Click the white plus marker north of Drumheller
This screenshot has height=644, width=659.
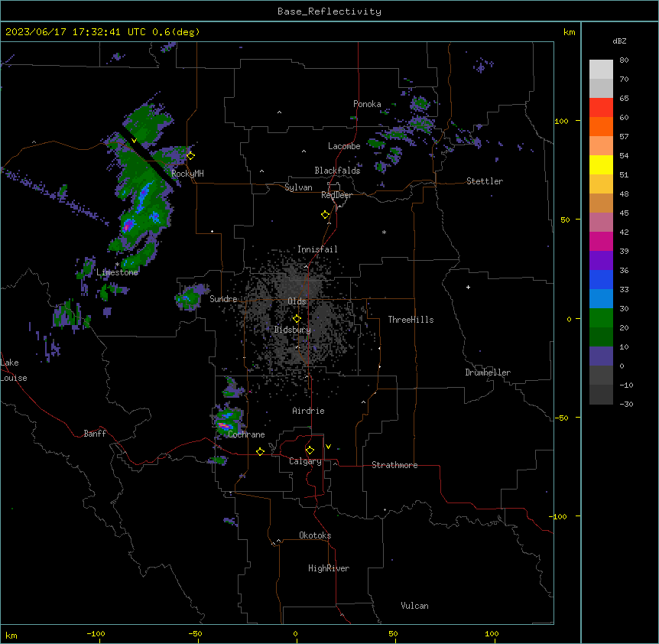[x=468, y=287]
